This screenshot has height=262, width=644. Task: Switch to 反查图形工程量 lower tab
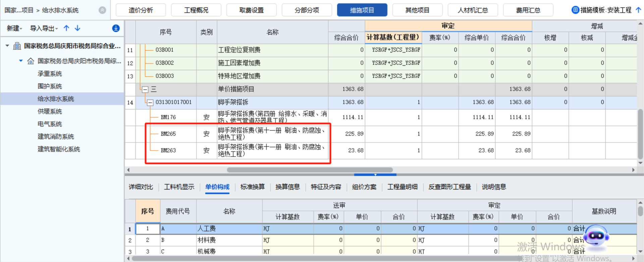pos(450,187)
